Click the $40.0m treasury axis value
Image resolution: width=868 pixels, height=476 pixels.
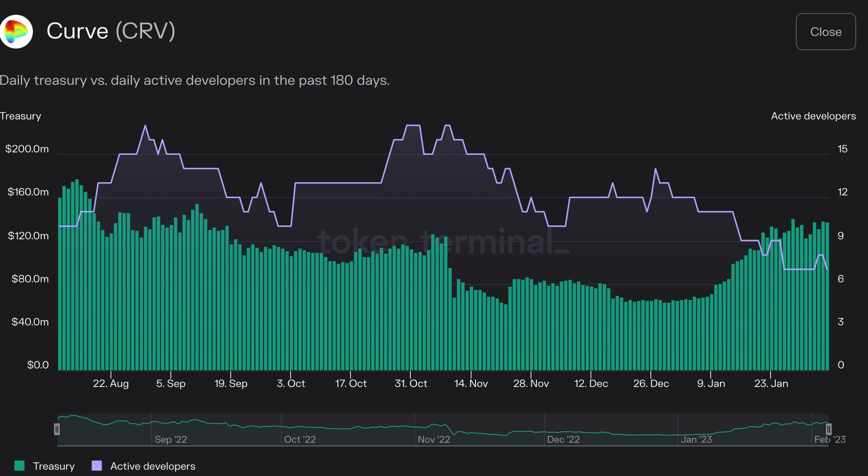coord(30,322)
